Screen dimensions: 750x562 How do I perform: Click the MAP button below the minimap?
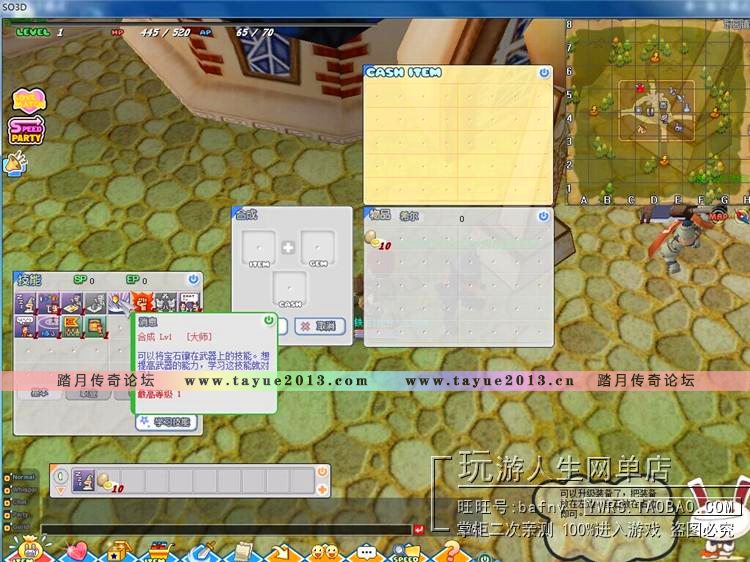pyautogui.click(x=717, y=216)
